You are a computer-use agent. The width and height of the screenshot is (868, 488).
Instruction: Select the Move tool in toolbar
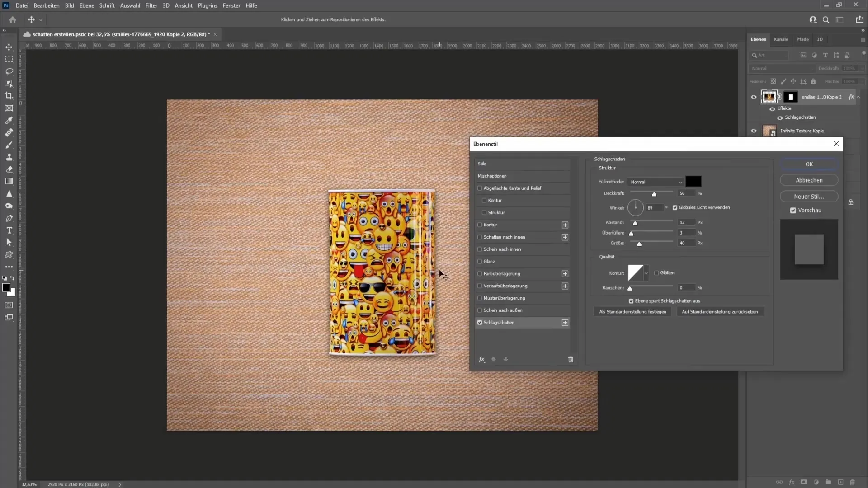(x=9, y=47)
